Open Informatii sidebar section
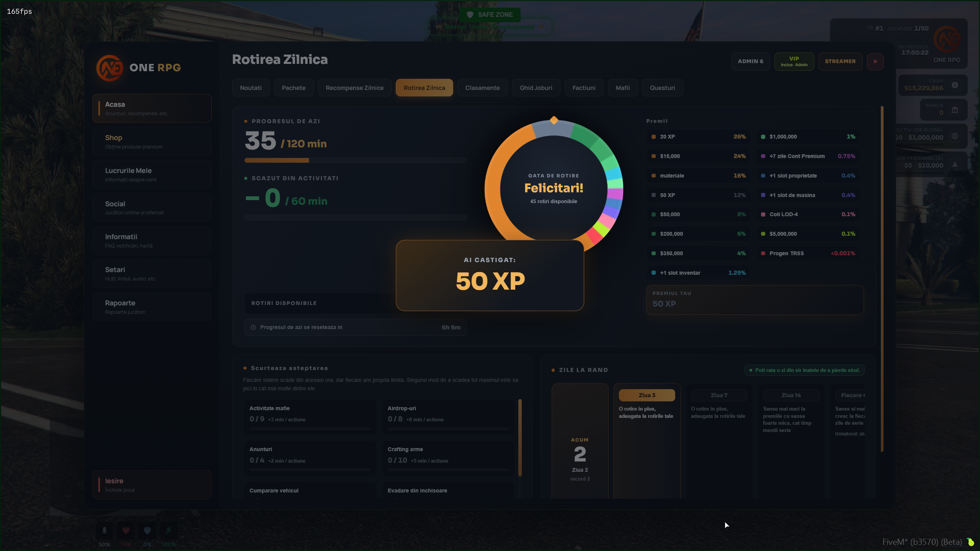 coord(152,241)
